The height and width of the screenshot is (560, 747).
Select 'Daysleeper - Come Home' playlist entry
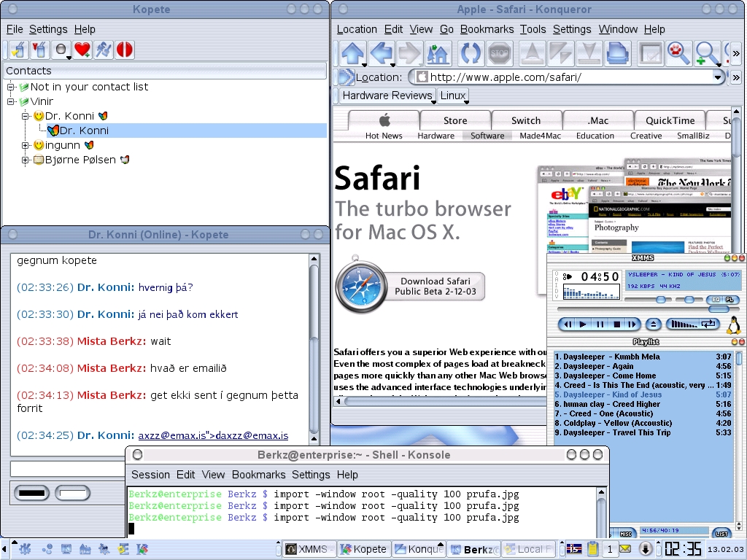[642, 376]
